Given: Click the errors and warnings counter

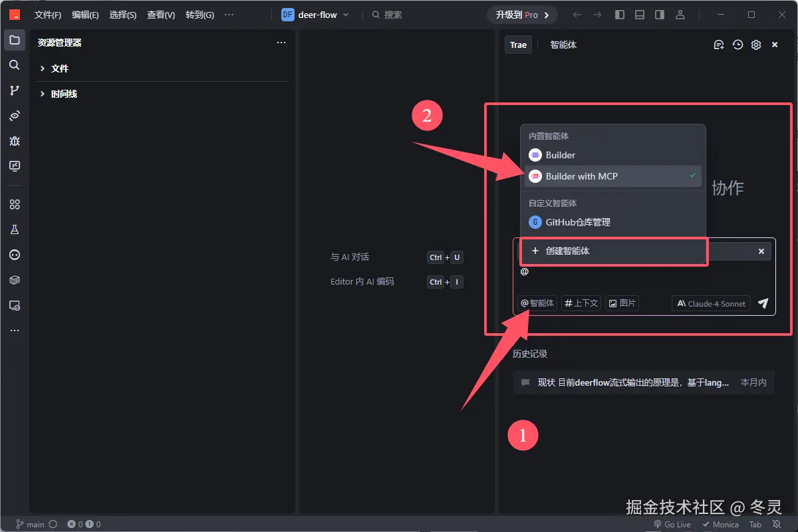Looking at the screenshot, I should pos(84,524).
